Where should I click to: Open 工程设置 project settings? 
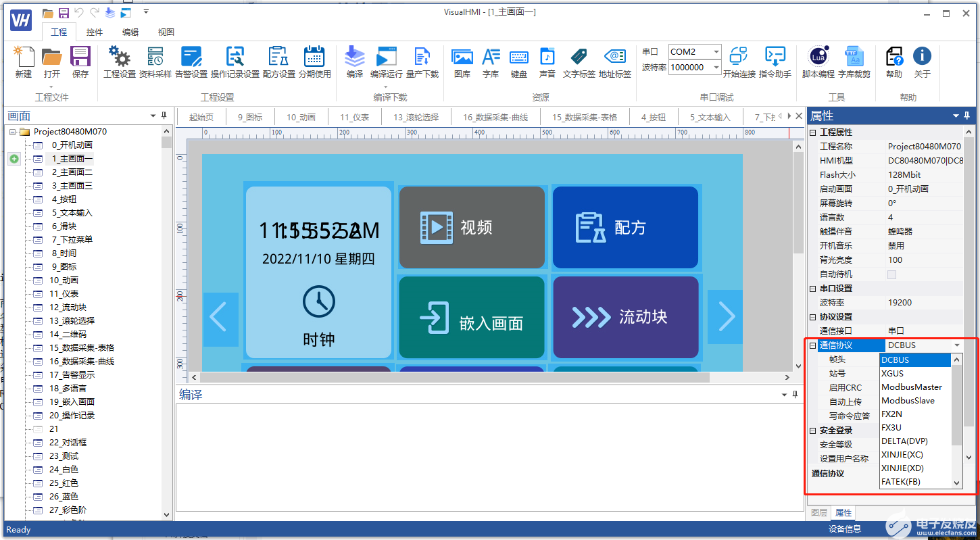pyautogui.click(x=120, y=62)
